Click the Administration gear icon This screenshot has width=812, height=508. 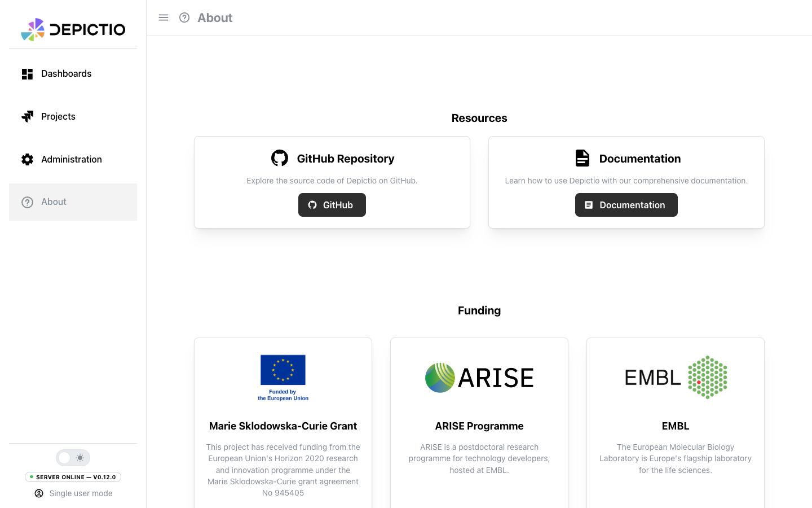(27, 159)
